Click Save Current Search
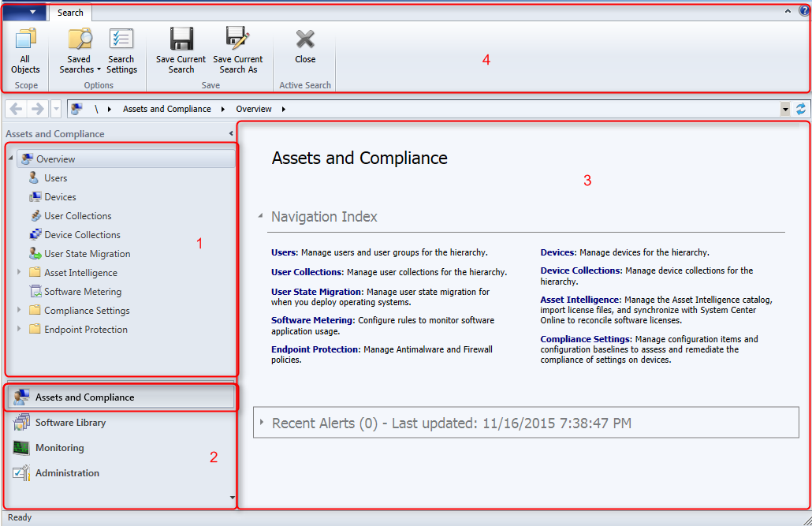The image size is (812, 526). (x=181, y=50)
